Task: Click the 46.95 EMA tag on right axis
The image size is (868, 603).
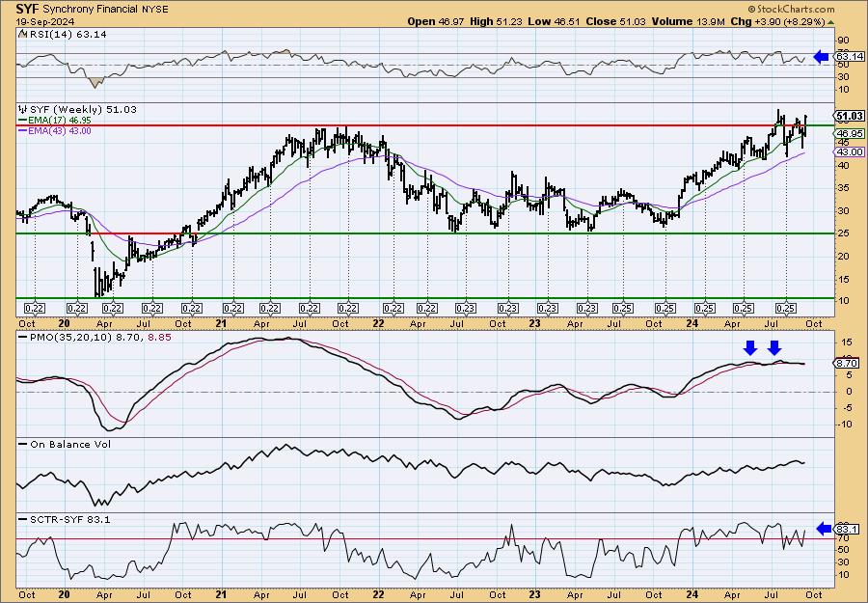Action: 850,133
